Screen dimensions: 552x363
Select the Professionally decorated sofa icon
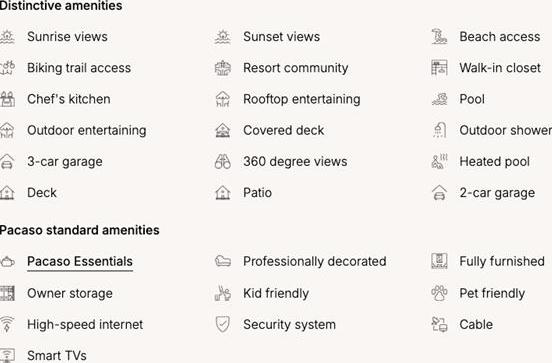[x=222, y=261]
